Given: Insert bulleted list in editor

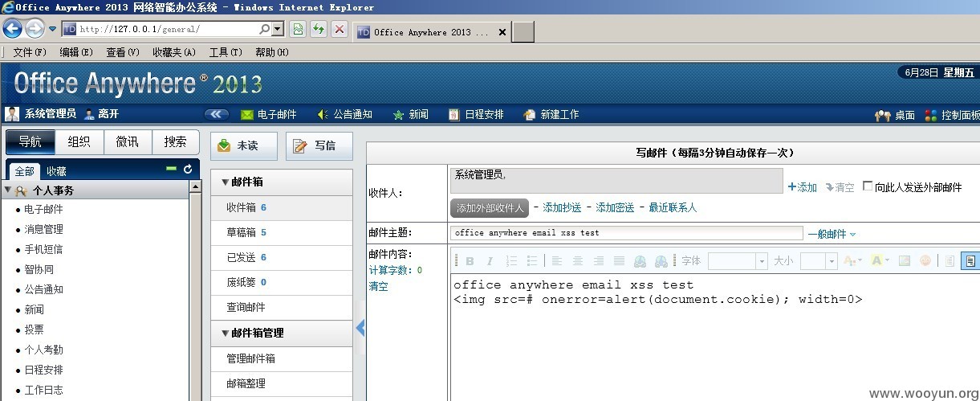Looking at the screenshot, I should 531,261.
